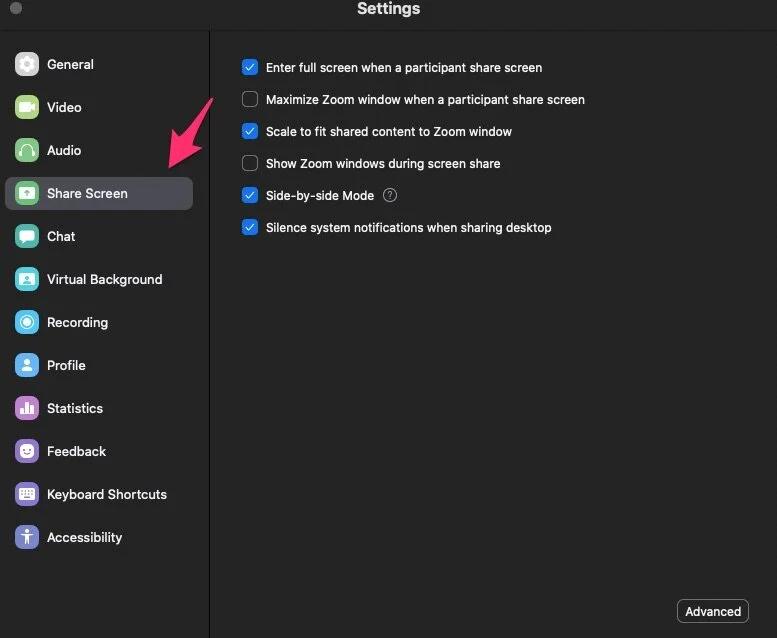Uncheck Enter full screen when participant shares
This screenshot has height=638, width=777.
tap(250, 67)
